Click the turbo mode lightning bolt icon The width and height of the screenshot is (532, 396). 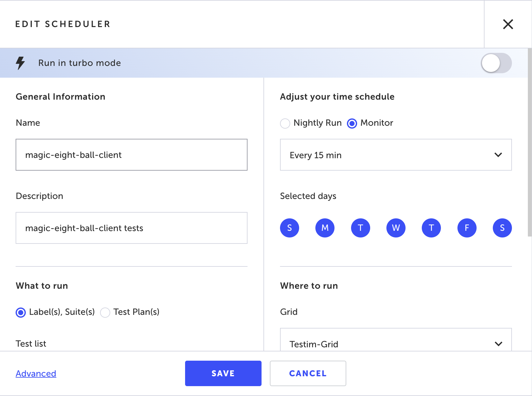20,63
